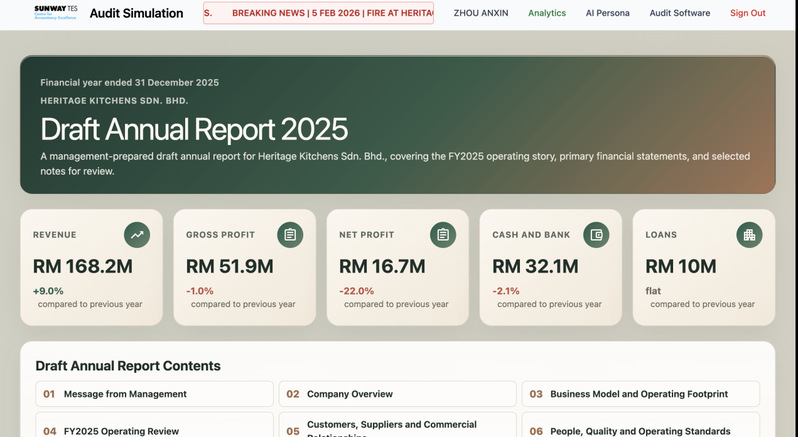Click the Breaking News ticker banner

[x=319, y=13]
